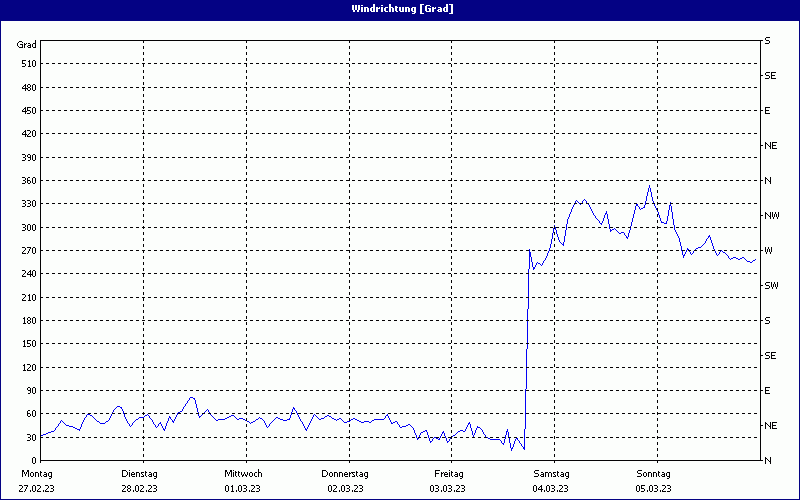Select the '300' y-axis value

pyautogui.click(x=29, y=228)
